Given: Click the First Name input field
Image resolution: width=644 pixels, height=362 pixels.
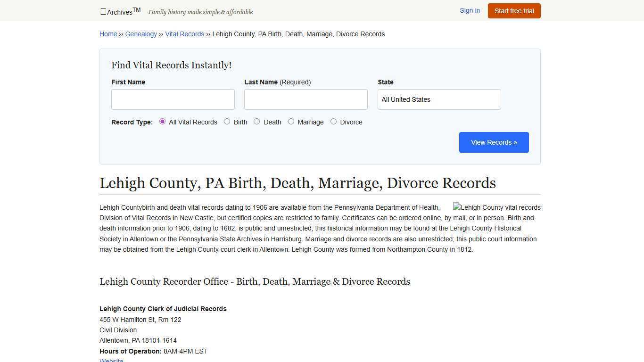Looking at the screenshot, I should pyautogui.click(x=173, y=99).
